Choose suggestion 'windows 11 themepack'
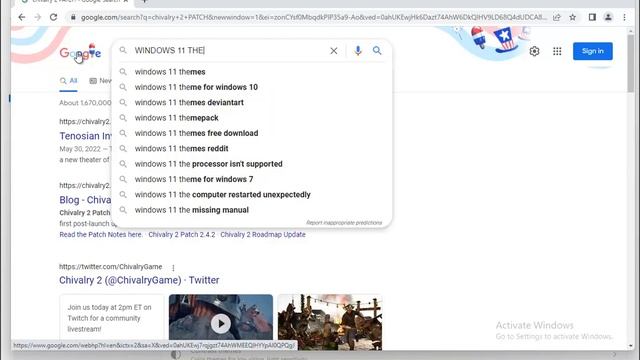This screenshot has width=640, height=360. pyautogui.click(x=252, y=118)
